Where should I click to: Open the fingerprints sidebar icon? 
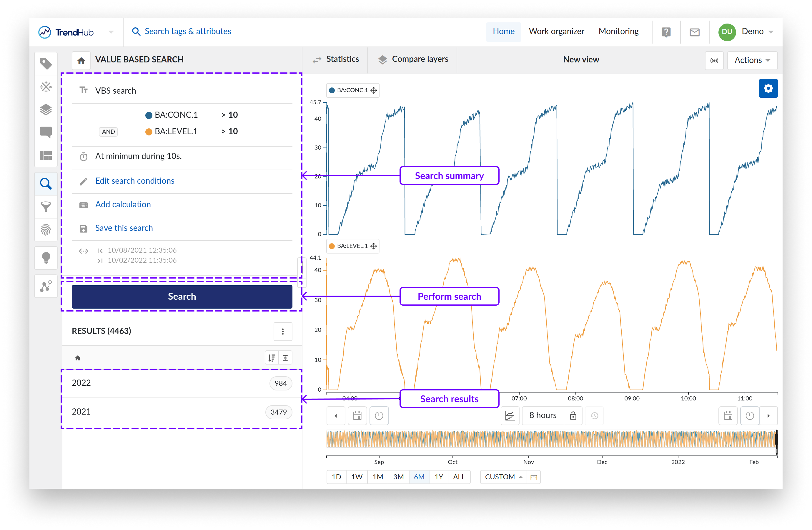click(x=46, y=230)
